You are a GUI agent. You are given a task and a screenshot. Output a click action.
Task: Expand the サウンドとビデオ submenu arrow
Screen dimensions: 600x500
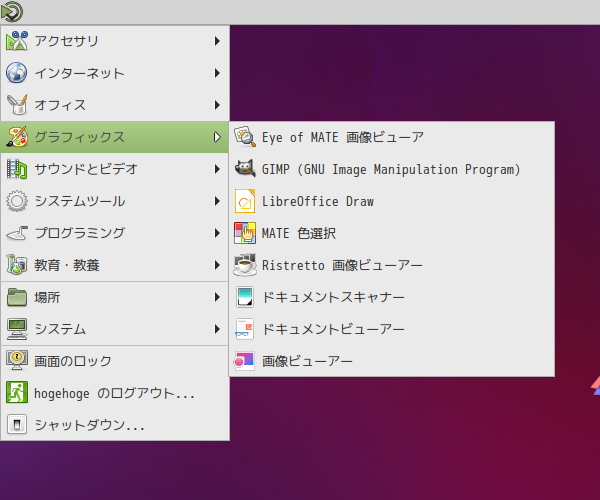pos(217,169)
